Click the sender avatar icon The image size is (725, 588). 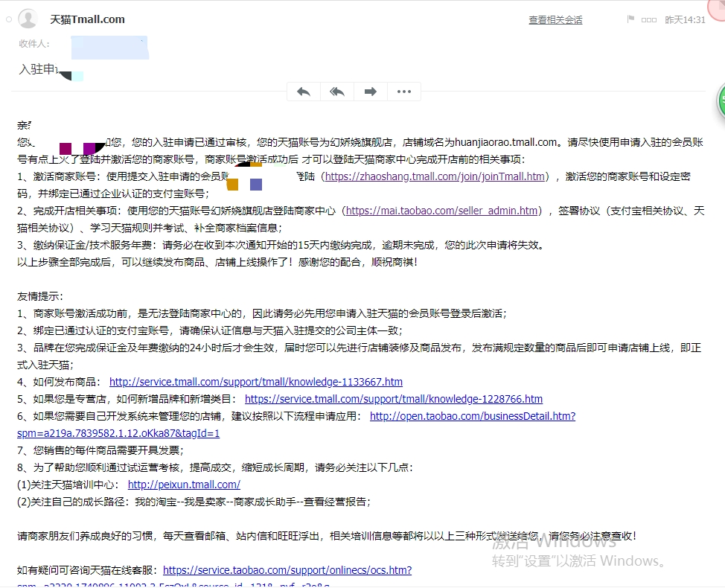click(x=28, y=19)
